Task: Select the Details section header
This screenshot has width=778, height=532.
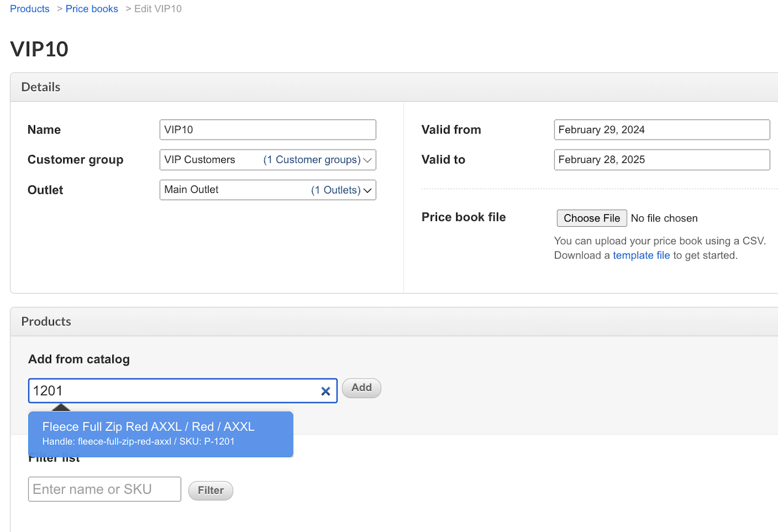Action: pyautogui.click(x=41, y=87)
